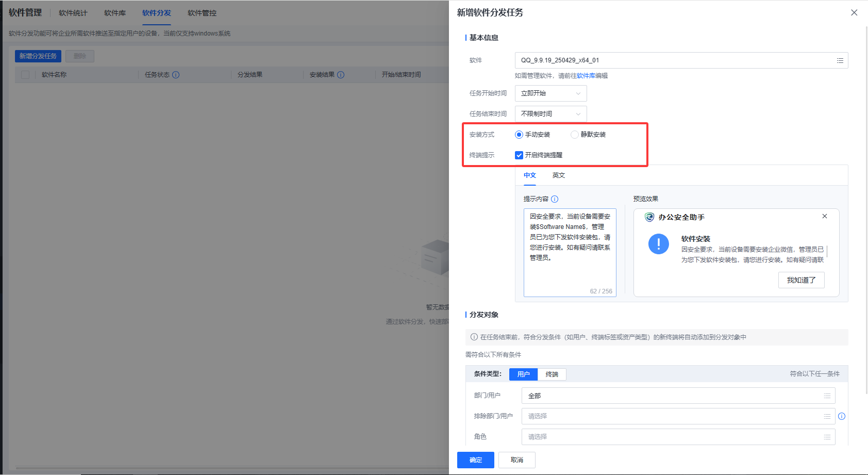Screen dimensions: 868x475
Task: Open 软件库 link below software field
Action: point(586,76)
